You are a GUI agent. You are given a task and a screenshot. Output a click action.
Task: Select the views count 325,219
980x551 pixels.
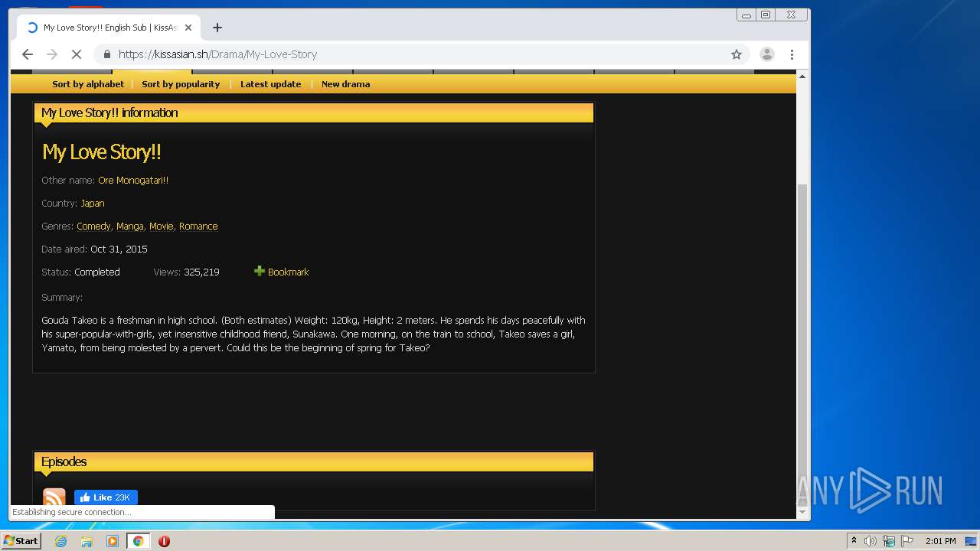pyautogui.click(x=201, y=272)
